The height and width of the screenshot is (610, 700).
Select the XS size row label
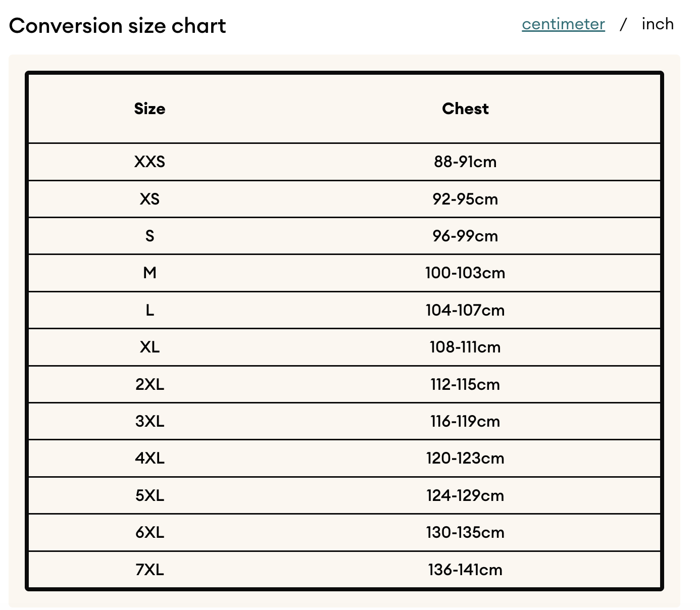point(149,199)
